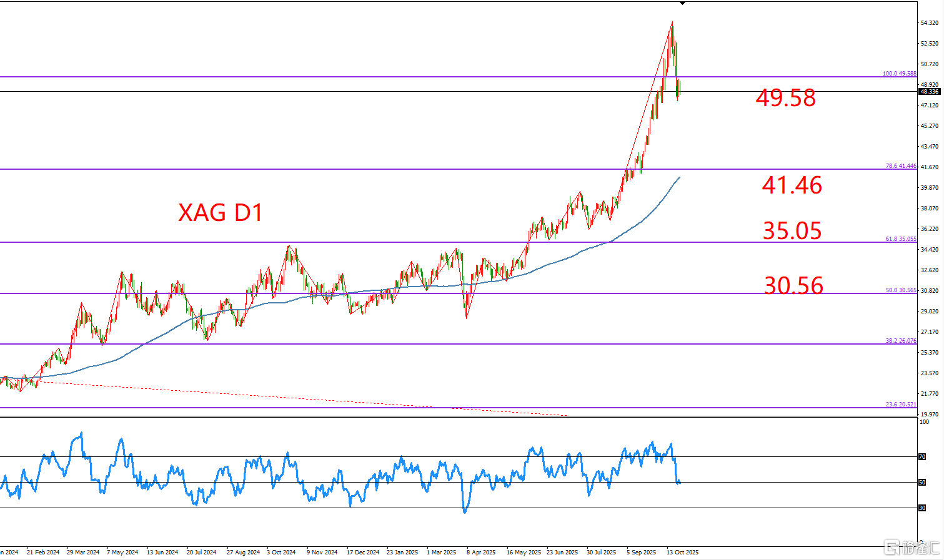Click the Fibonacci 50.0 level label 30.565

click(x=900, y=290)
